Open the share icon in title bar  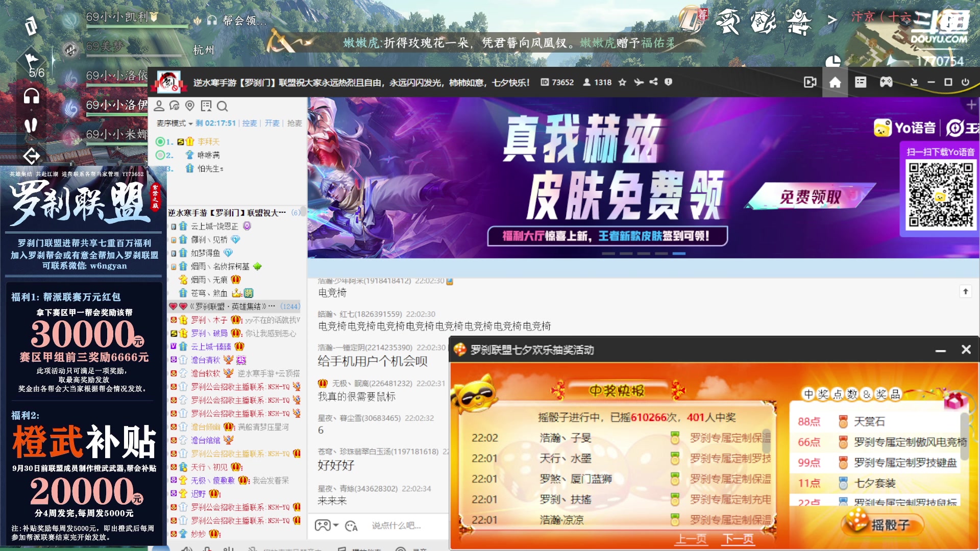click(653, 82)
